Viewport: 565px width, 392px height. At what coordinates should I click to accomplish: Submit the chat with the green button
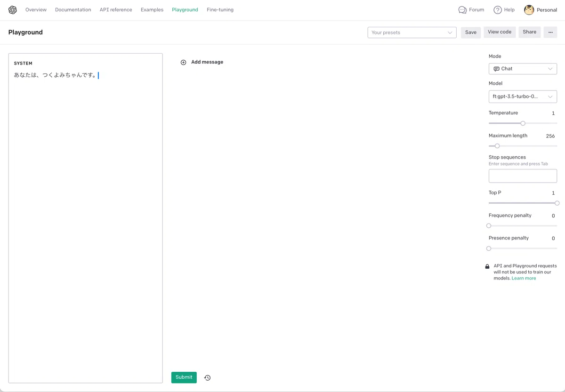coord(184,377)
